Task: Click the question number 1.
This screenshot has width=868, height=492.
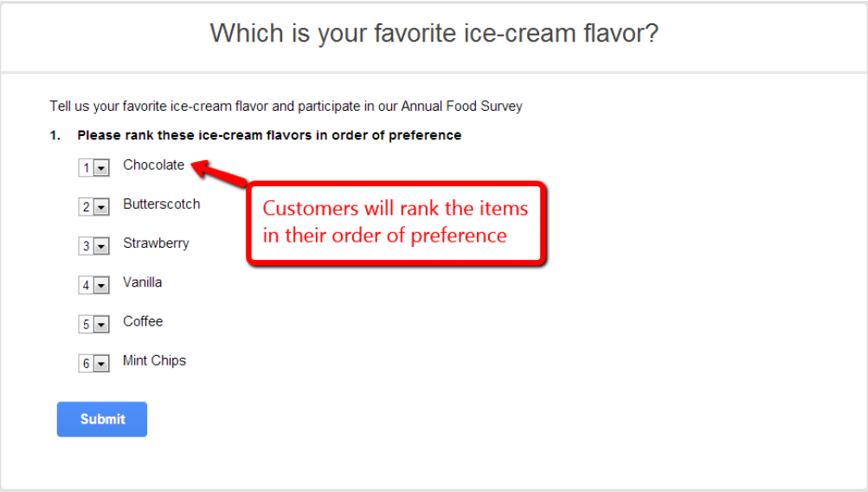Action: pyautogui.click(x=55, y=136)
